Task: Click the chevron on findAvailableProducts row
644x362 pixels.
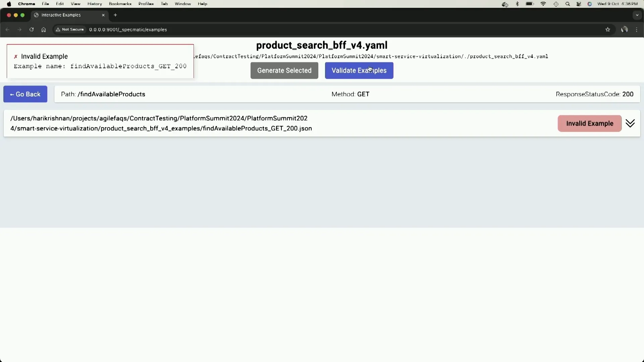Action: [630, 123]
